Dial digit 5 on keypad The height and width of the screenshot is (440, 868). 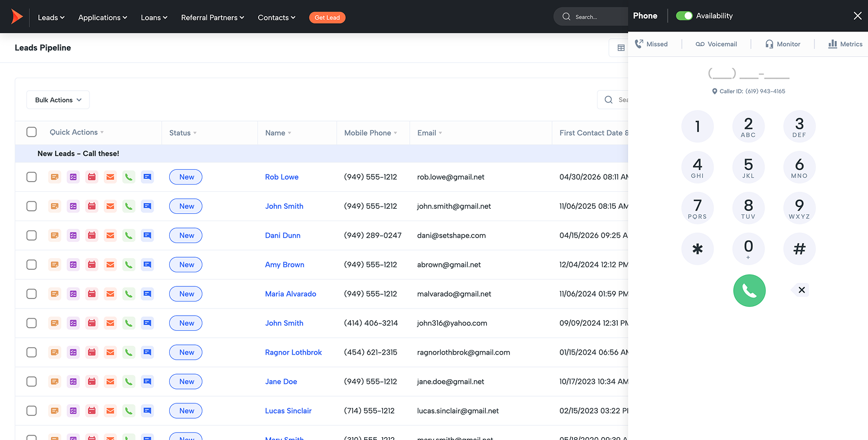[748, 167]
